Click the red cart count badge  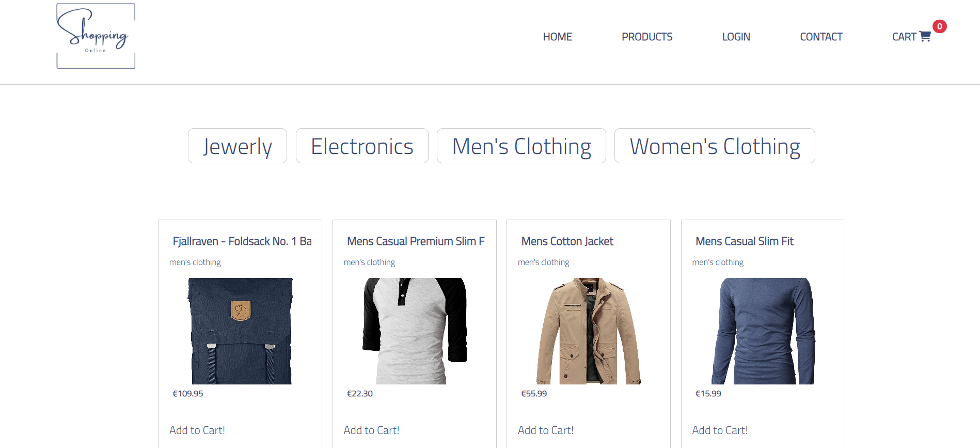tap(939, 26)
